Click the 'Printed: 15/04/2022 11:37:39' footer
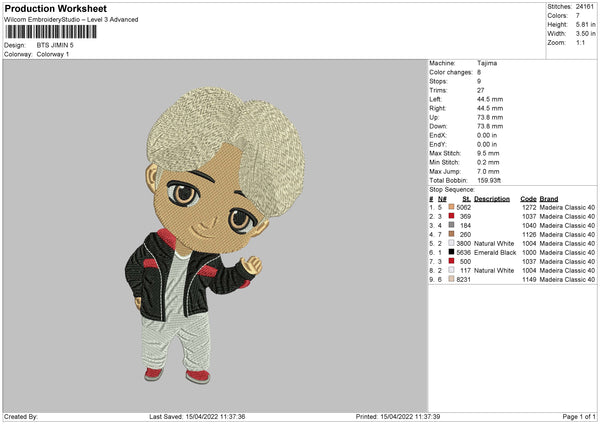Viewport: 600px width, 424px height. click(398, 416)
